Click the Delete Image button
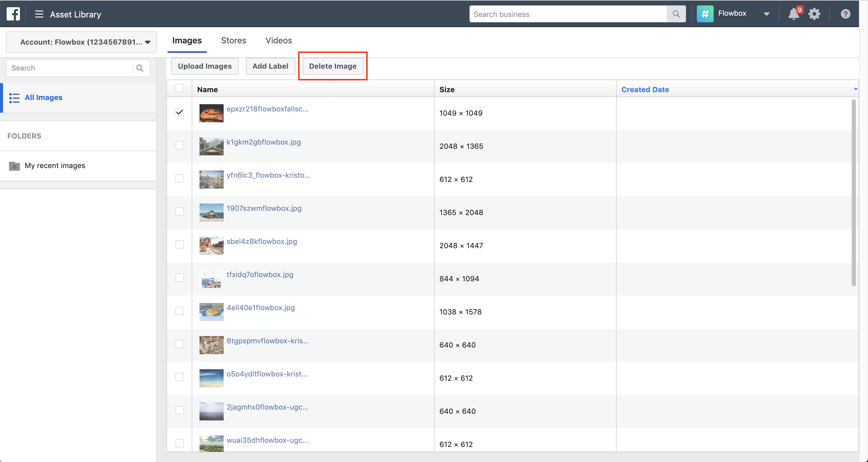Viewport: 868px width, 462px height. point(332,66)
